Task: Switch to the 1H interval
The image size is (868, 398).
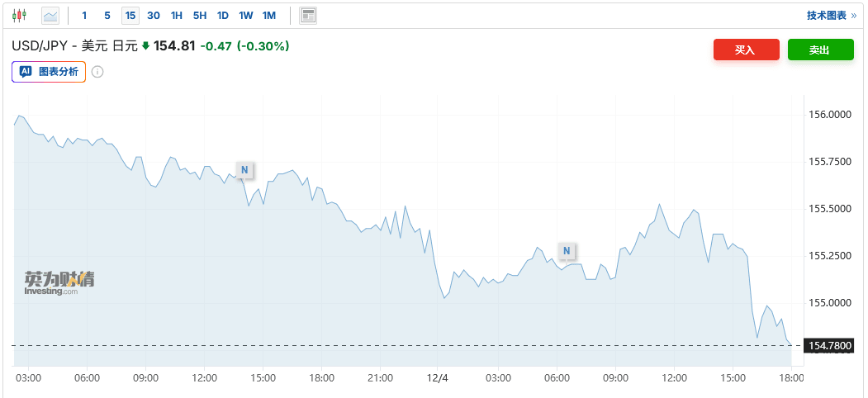Action: 177,15
